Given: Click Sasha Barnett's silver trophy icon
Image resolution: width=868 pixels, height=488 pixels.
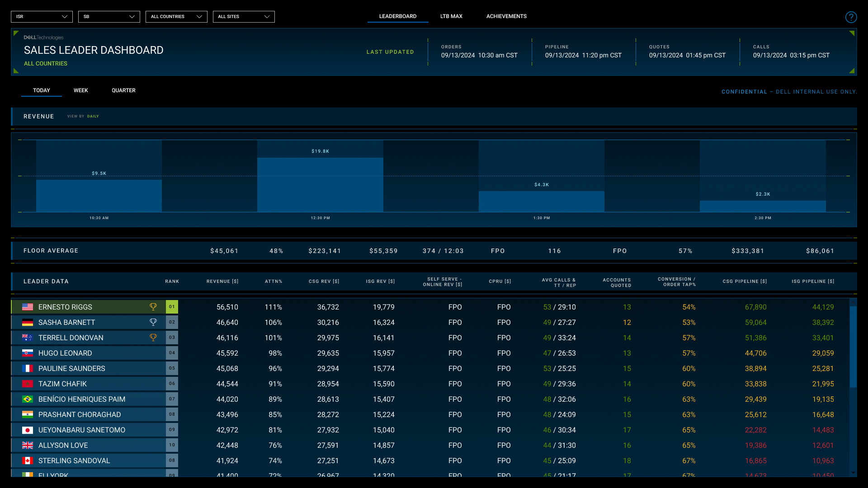Looking at the screenshot, I should (153, 322).
